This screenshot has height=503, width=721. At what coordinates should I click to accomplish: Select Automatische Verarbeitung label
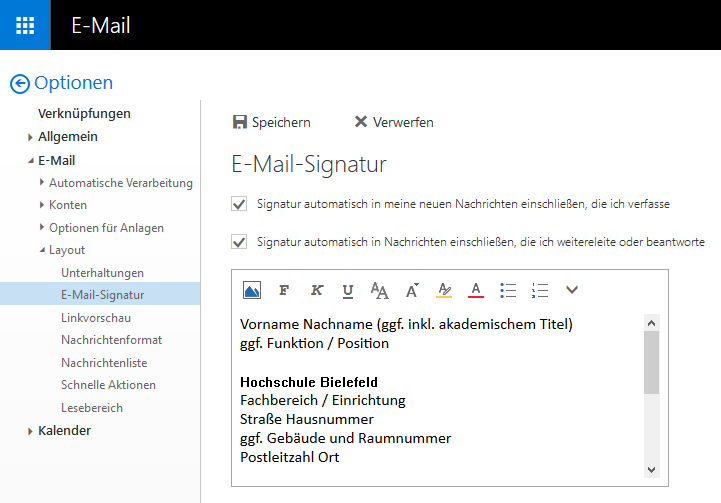tap(121, 183)
